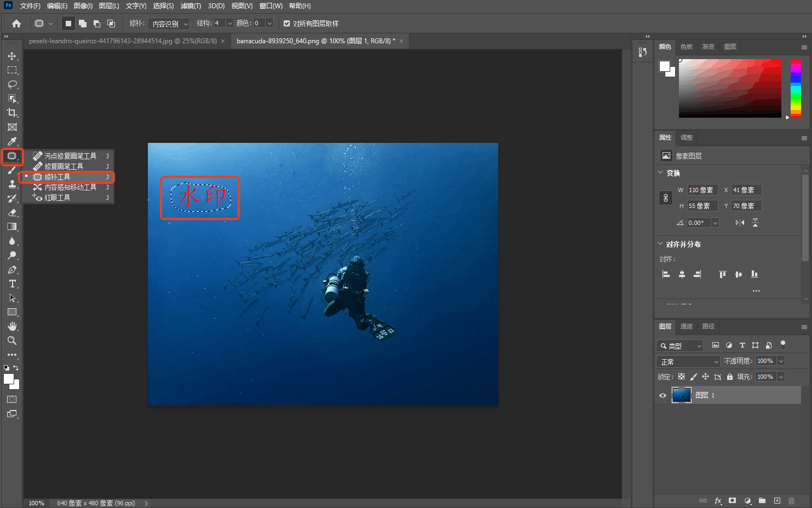The image size is (812, 508).
Task: Select the Path Selection tool
Action: (12, 298)
